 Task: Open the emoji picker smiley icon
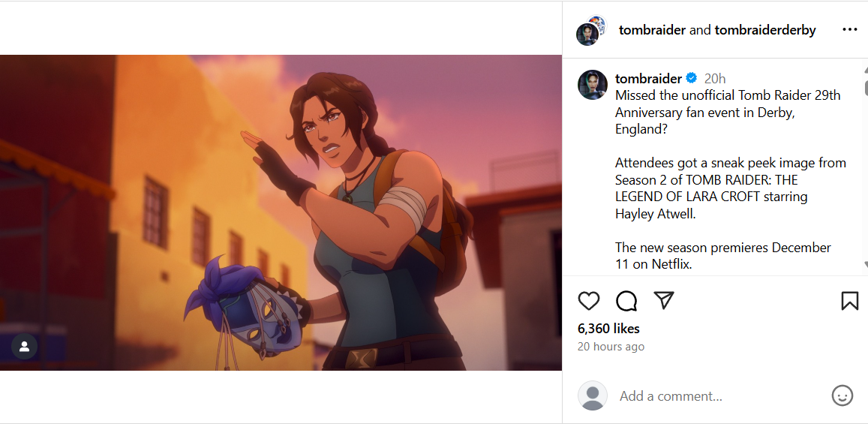tap(842, 395)
